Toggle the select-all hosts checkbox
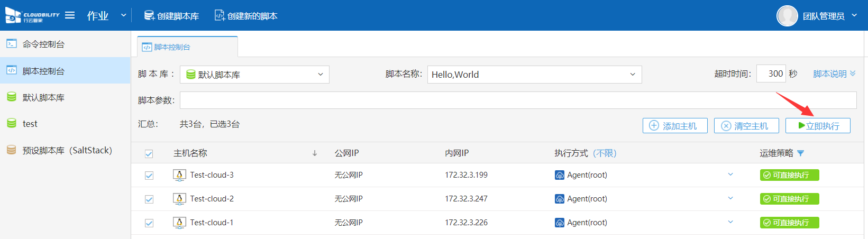Screen dimensions: 868x239 pyautogui.click(x=149, y=154)
